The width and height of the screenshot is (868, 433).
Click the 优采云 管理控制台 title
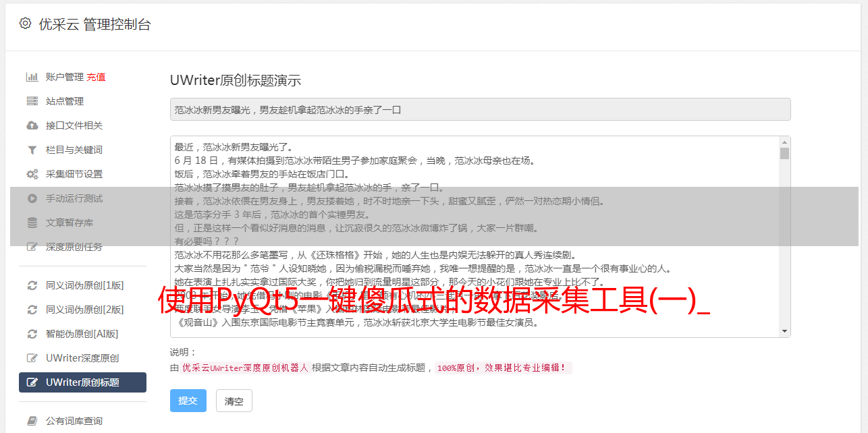pyautogui.click(x=94, y=24)
